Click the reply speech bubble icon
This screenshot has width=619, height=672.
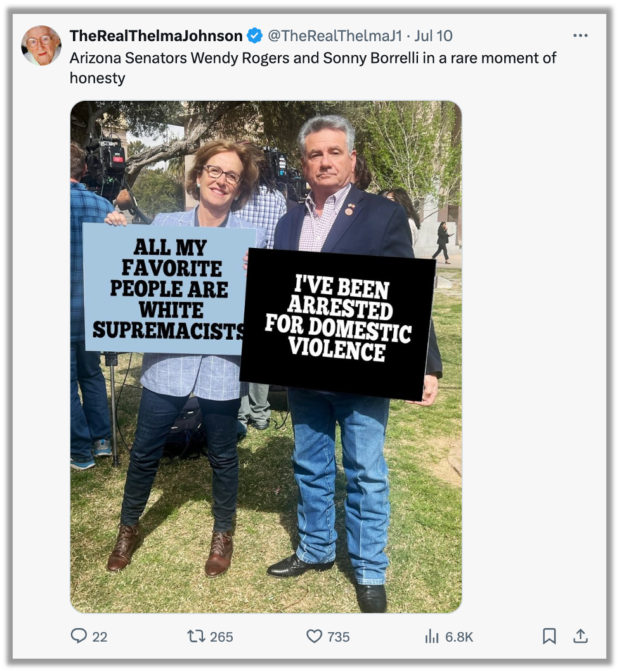coord(79,636)
